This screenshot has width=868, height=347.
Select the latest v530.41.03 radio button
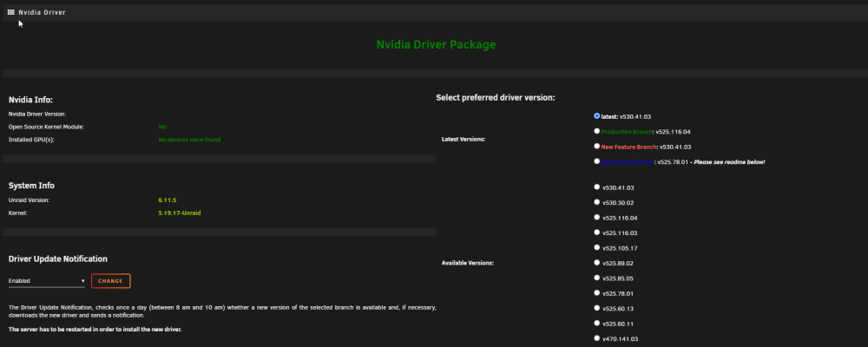pos(597,116)
